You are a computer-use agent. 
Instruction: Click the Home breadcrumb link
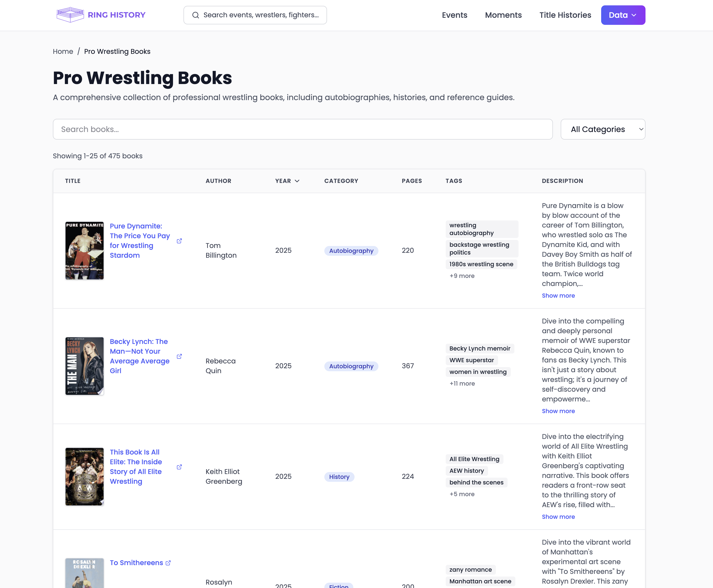pos(63,51)
